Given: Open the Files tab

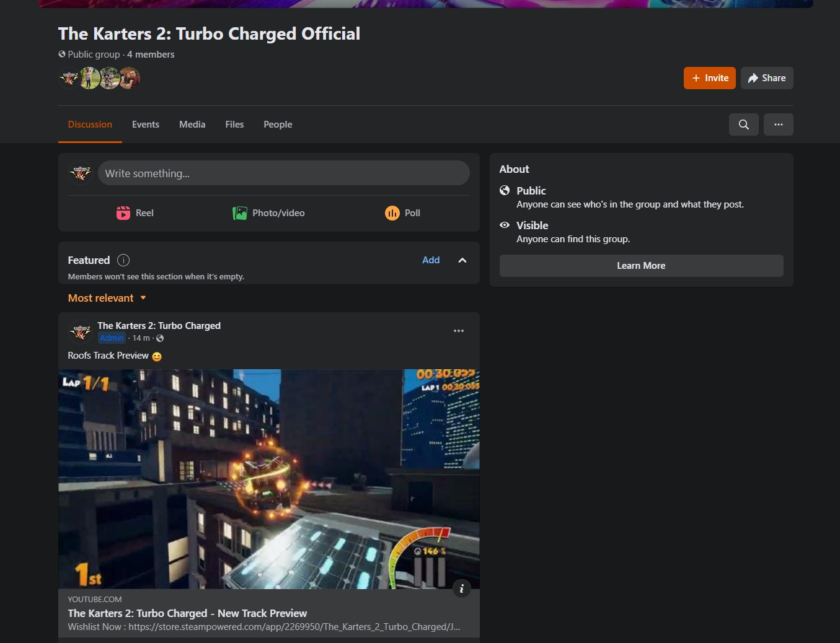Looking at the screenshot, I should pos(234,125).
